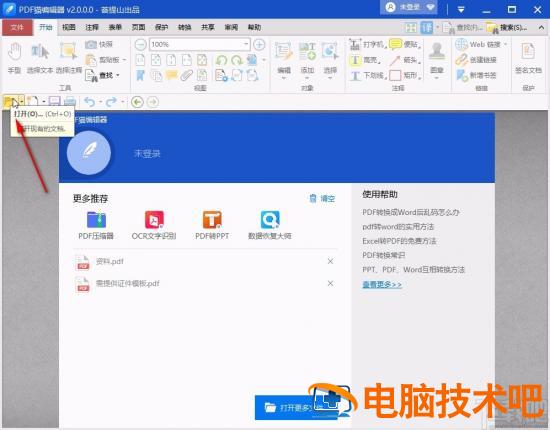Collapse the ribbon with the chevron
Viewport: 550px width, 430px height.
pyautogui.click(x=541, y=27)
